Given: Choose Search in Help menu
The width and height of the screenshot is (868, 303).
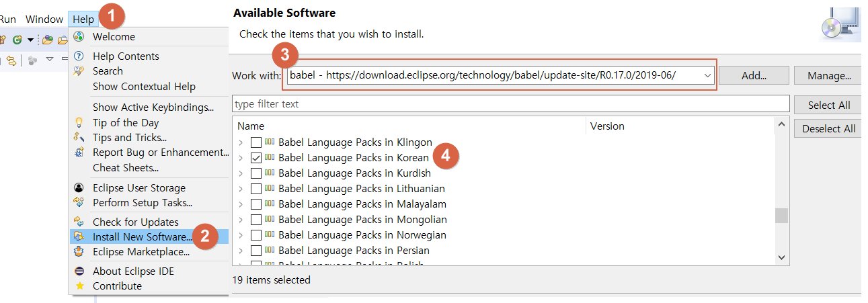Looking at the screenshot, I should [108, 71].
